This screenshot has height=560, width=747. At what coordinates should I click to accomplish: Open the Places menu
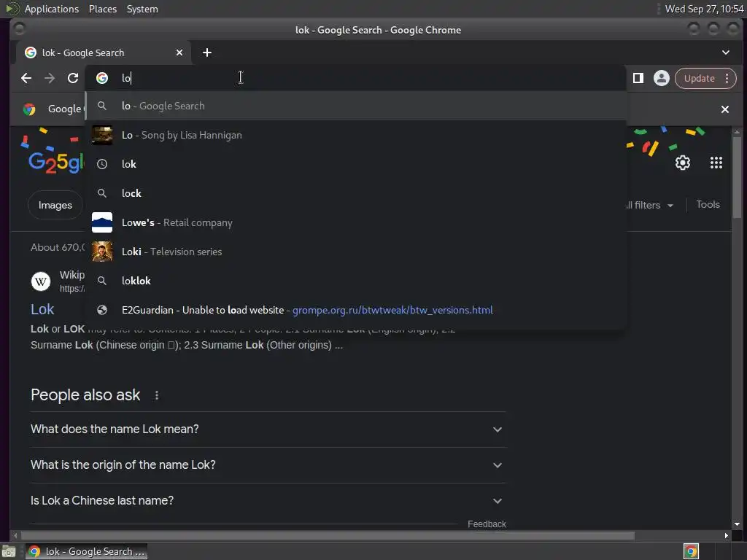tap(103, 9)
